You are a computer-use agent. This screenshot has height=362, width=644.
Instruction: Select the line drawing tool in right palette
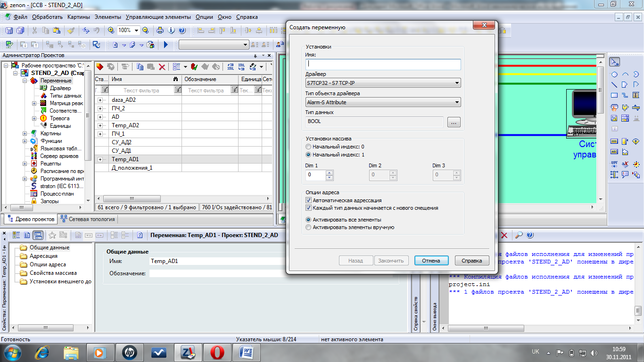click(x=614, y=85)
